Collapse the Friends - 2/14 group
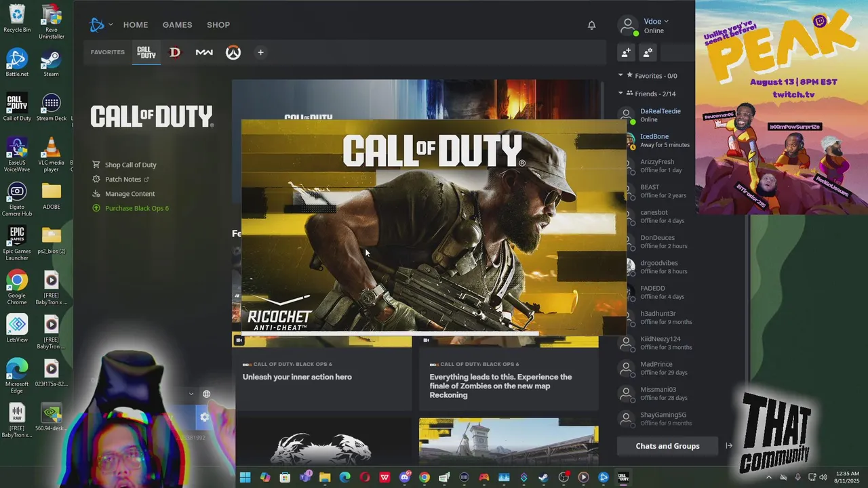The width and height of the screenshot is (868, 488). point(646,94)
